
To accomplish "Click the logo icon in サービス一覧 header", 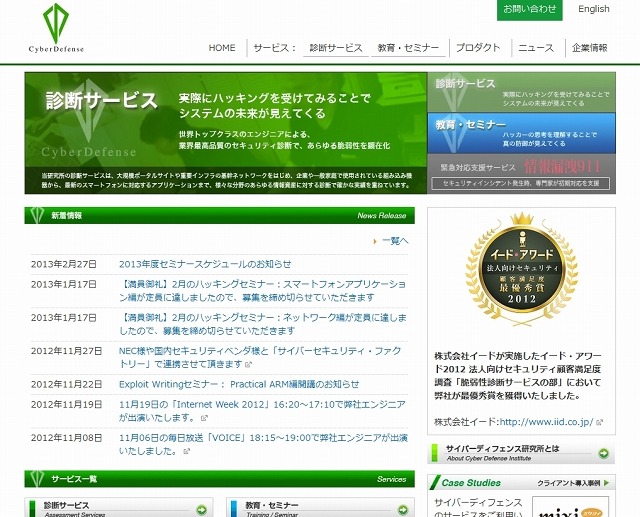I will tap(37, 478).
